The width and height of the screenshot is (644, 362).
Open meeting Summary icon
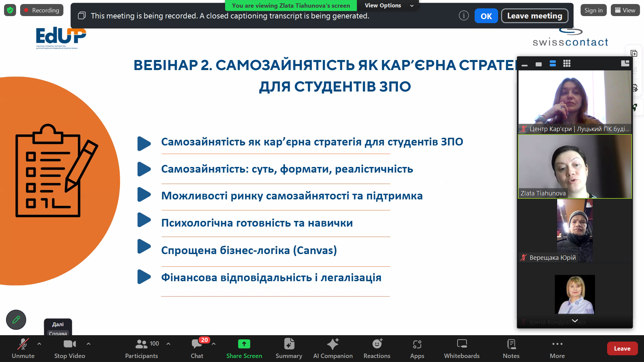pos(289,344)
